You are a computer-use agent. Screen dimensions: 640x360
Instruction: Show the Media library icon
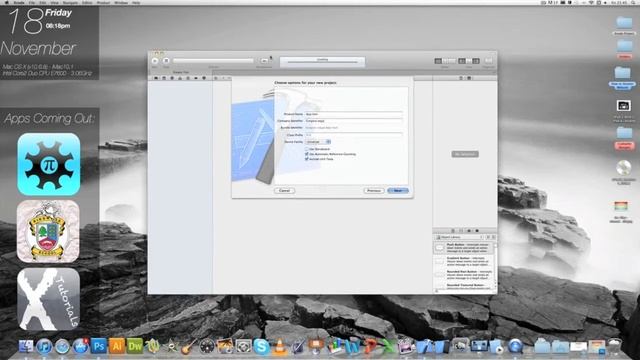[477, 231]
